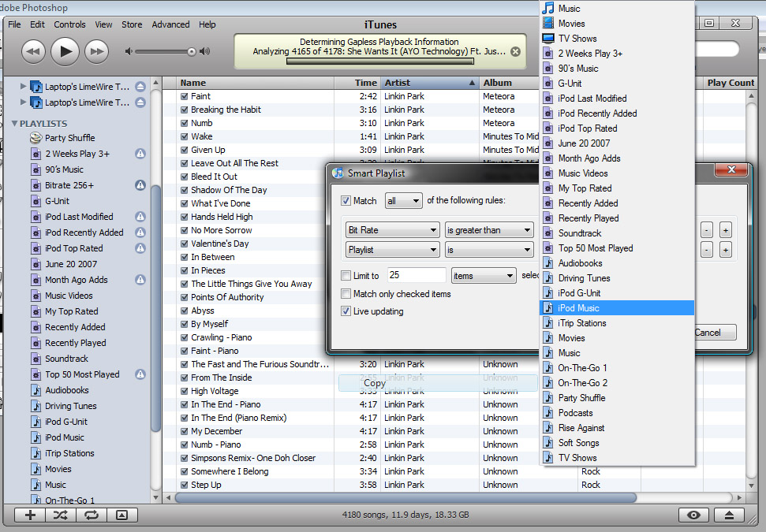Add rule with plus button on Playlist row

coord(726,250)
